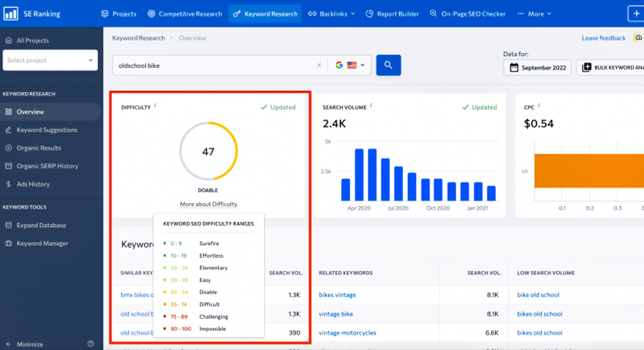The width and height of the screenshot is (644, 350).
Task: Open the Select project dropdown
Action: 51,60
